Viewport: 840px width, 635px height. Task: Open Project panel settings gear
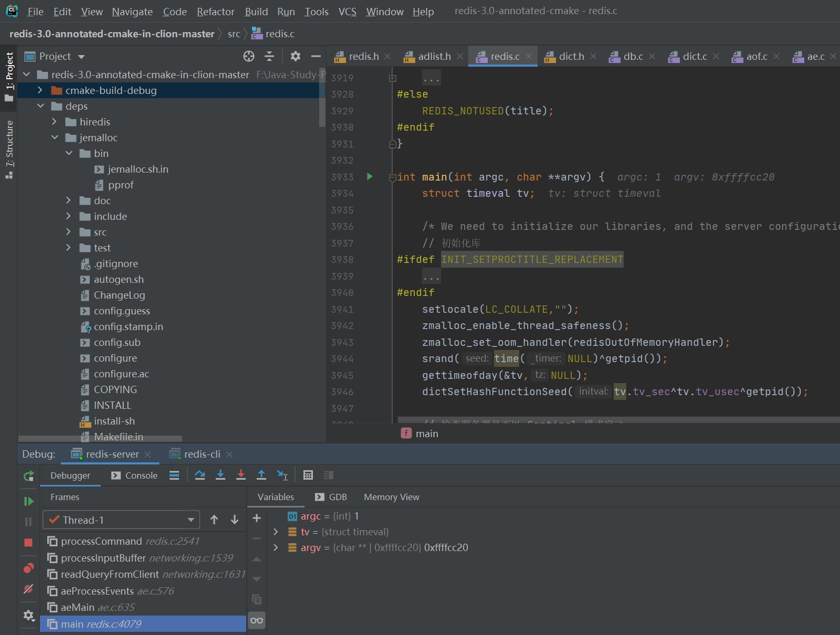296,56
